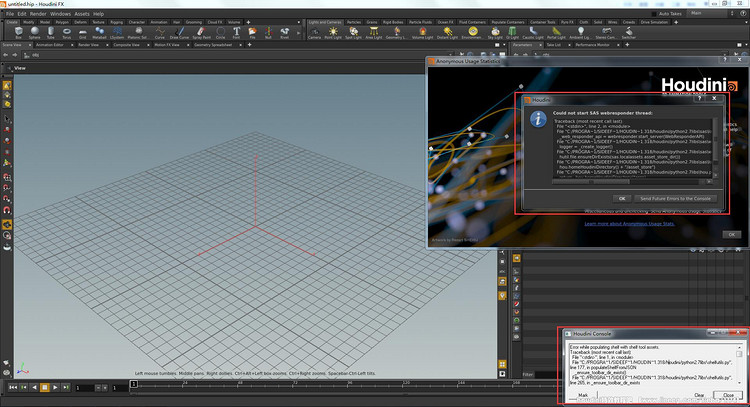Select the Platonic Solids shelf tool
Image resolution: width=750 pixels, height=407 pixels.
tap(138, 33)
